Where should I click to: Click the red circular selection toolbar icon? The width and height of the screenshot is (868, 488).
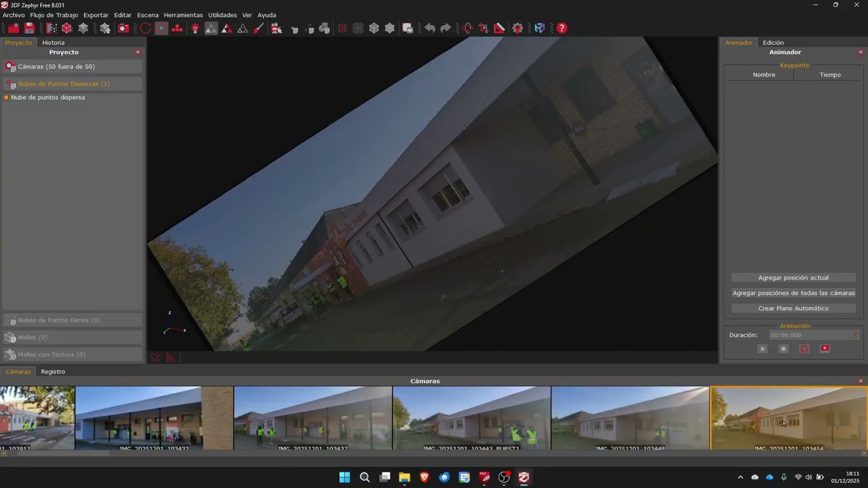pyautogui.click(x=145, y=28)
